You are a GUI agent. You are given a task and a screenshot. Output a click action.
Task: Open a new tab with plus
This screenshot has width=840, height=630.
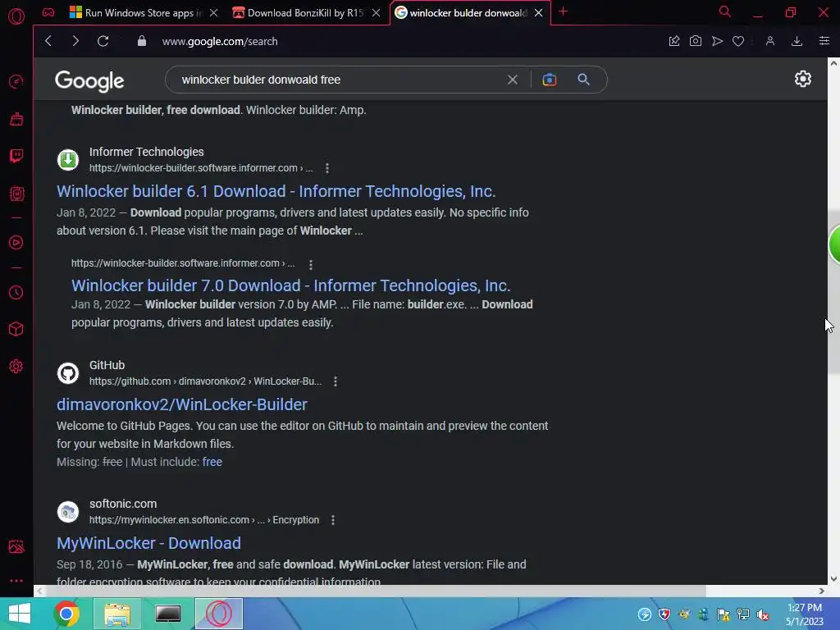point(563,11)
